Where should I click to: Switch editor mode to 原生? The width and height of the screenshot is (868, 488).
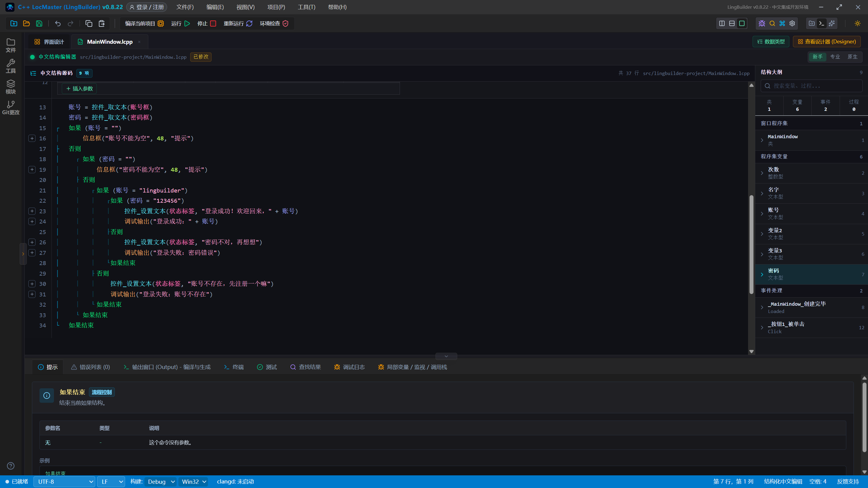[853, 57]
